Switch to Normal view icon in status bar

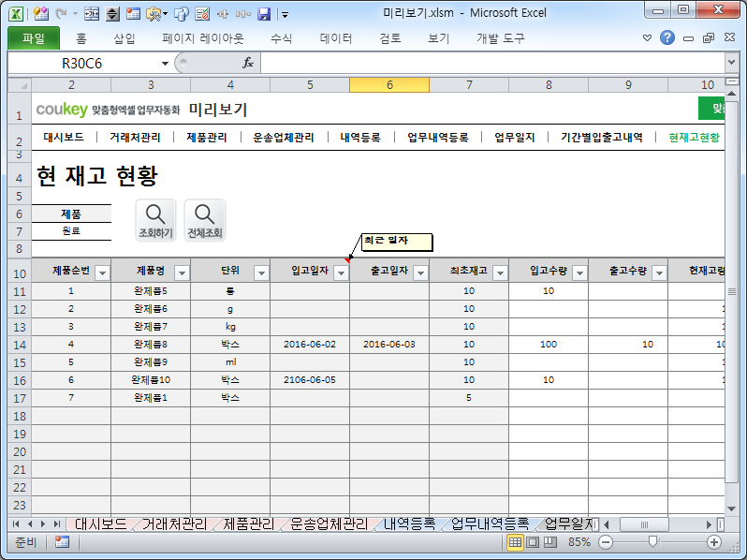tap(515, 542)
